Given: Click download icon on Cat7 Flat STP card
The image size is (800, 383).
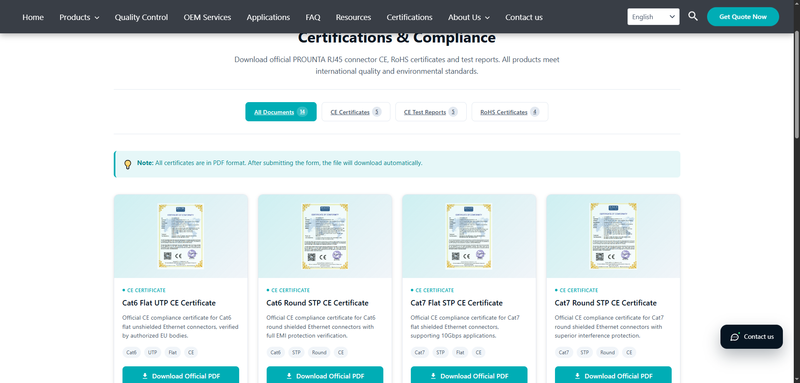Looking at the screenshot, I should pos(433,376).
